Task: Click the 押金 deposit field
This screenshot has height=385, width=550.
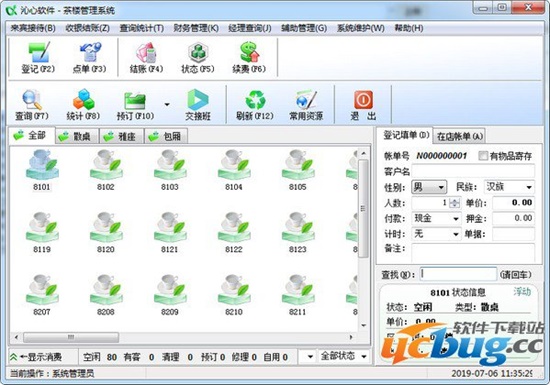Action: (514, 218)
